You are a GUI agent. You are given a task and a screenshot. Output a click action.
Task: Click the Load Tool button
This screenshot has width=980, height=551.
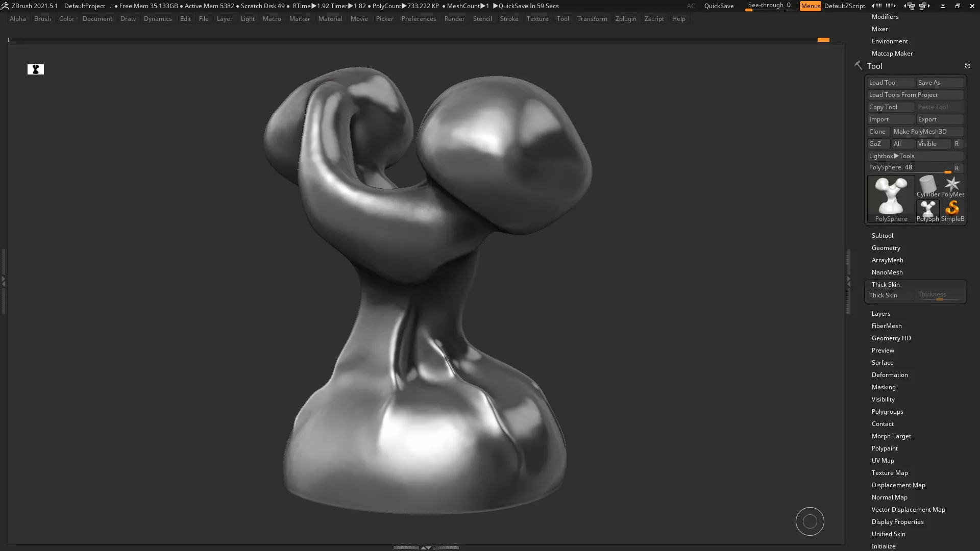click(891, 83)
